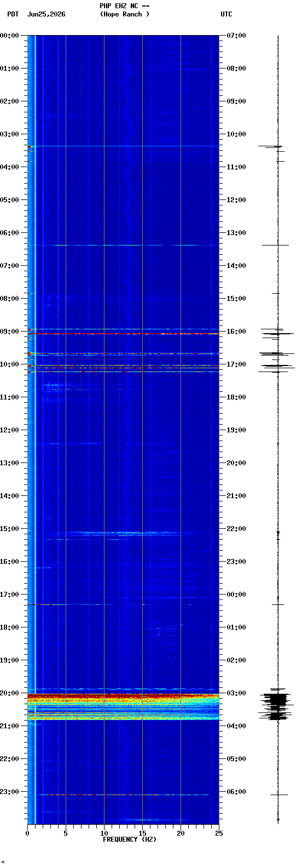Click the 20 Hz frequency tick label
The image size is (302, 868).
(x=181, y=833)
